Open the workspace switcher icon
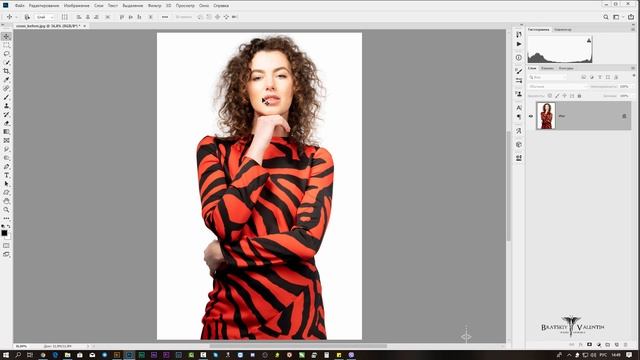640x360 pixels. pyautogui.click(x=616, y=17)
